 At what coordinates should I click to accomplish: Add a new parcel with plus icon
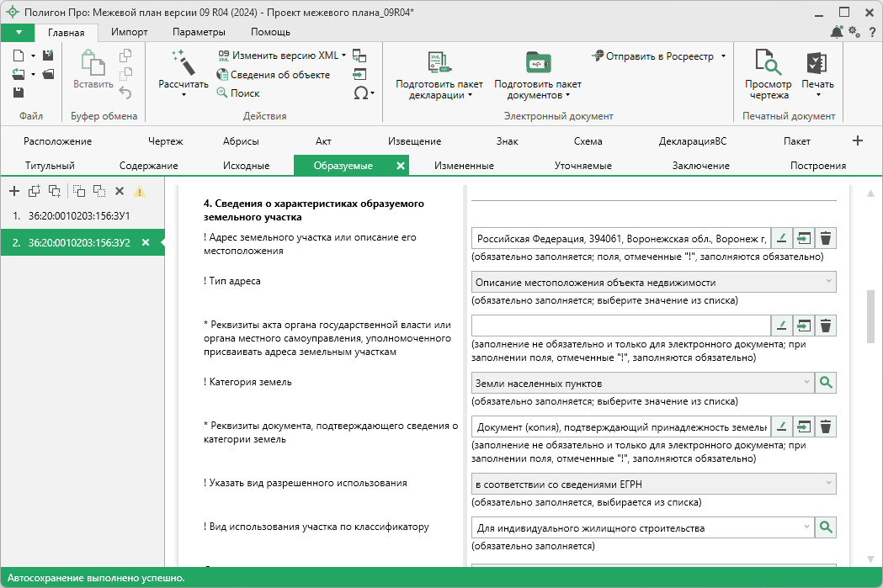pyautogui.click(x=13, y=191)
